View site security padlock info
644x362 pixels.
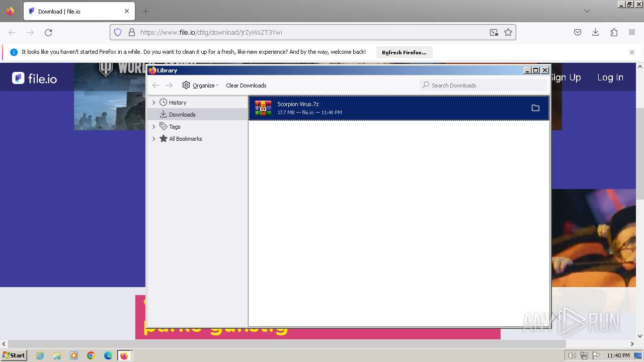click(132, 32)
